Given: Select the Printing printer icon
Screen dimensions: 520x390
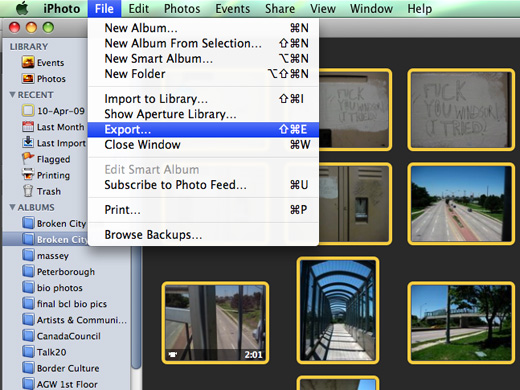Looking at the screenshot, I should point(28,174).
